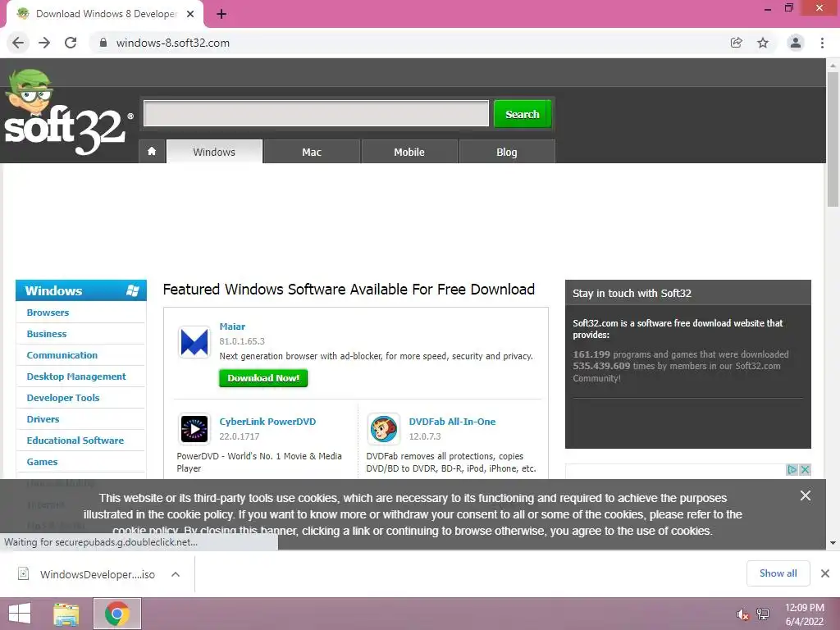Click the AdChoices triangle icon
The width and height of the screenshot is (840, 630).
tap(792, 470)
